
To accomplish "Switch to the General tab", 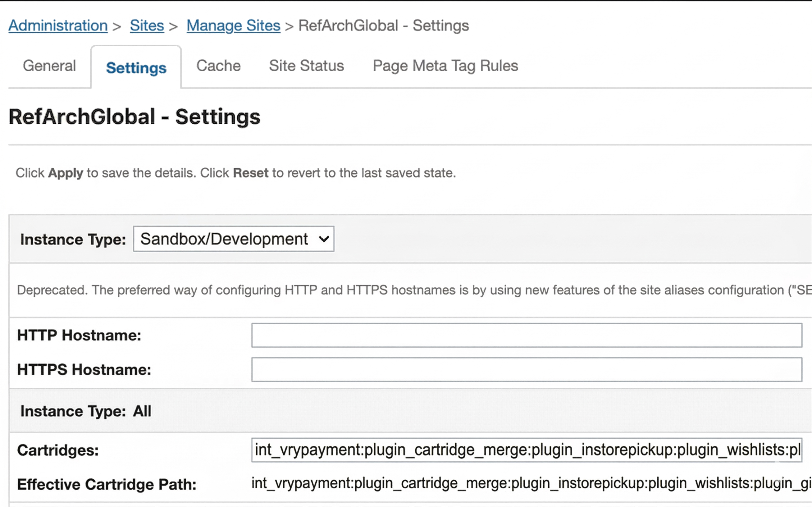I will [x=49, y=66].
